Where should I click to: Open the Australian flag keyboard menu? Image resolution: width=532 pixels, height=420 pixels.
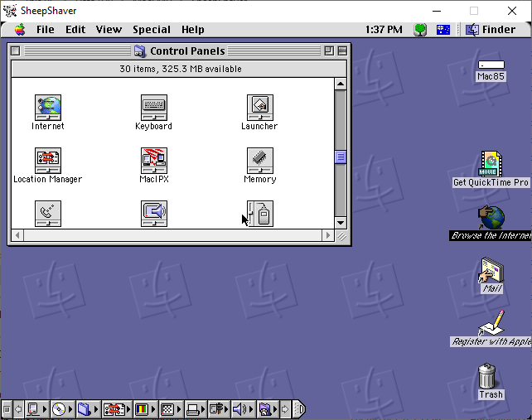click(443, 30)
